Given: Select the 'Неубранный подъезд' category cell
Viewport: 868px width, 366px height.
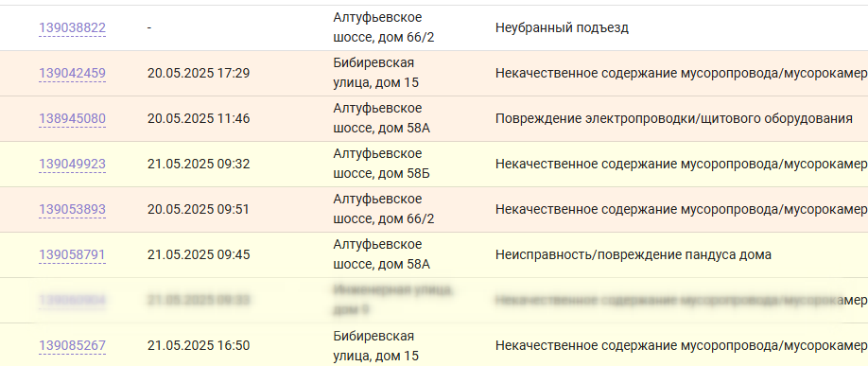Looking at the screenshot, I should 562,28.
